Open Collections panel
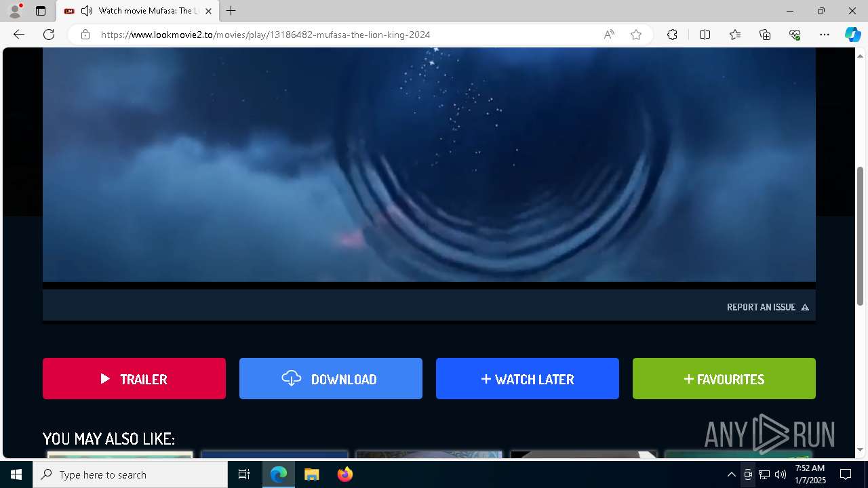This screenshot has height=488, width=868. tap(765, 35)
